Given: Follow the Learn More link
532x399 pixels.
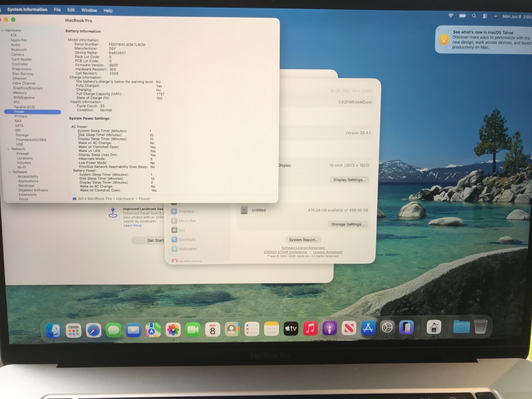Looking at the screenshot, I should 132,225.
